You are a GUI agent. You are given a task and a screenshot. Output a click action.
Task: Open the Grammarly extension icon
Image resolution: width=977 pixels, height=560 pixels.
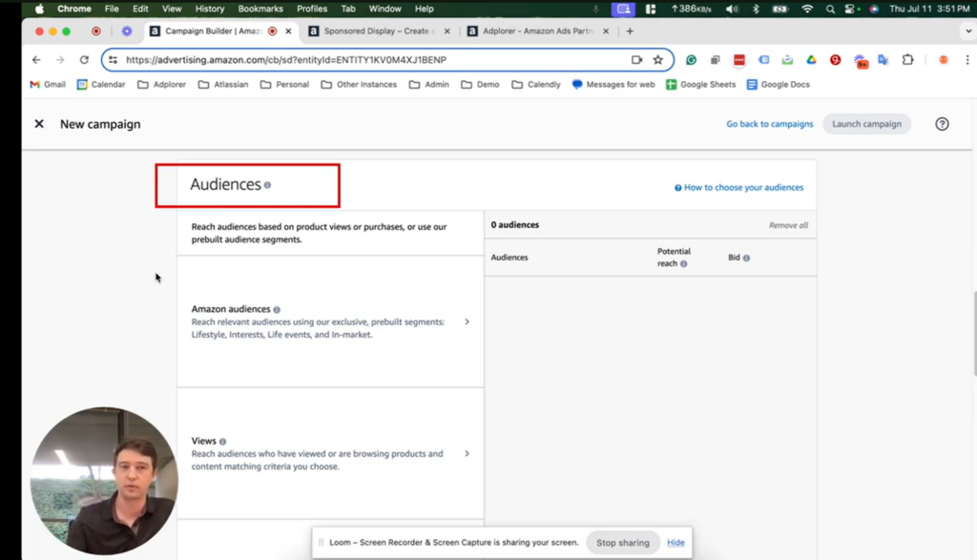coord(691,60)
